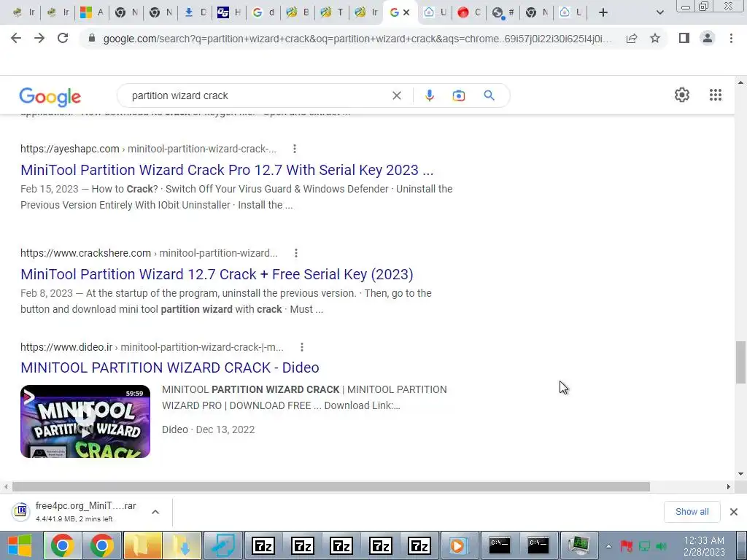Viewport: 747px width, 560px height.
Task: Open more options for crackshere.com result
Action: [296, 253]
